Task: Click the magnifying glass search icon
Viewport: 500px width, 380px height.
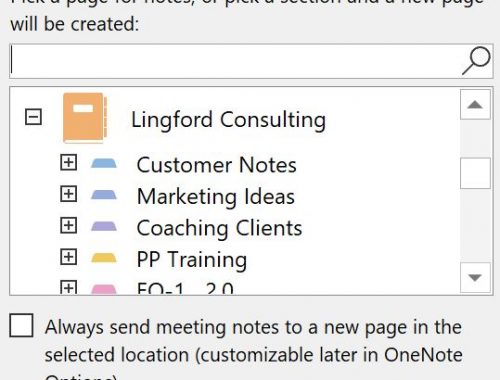Action: pos(476,61)
